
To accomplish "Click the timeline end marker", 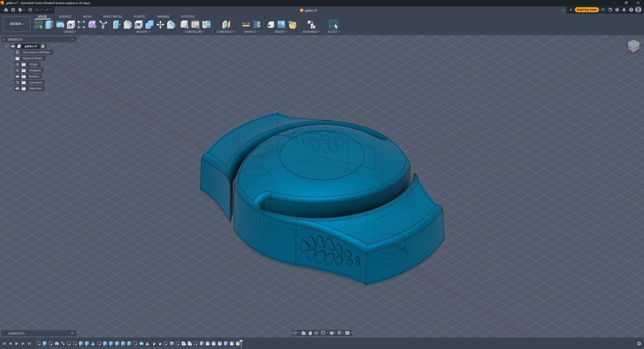I will click(241, 343).
